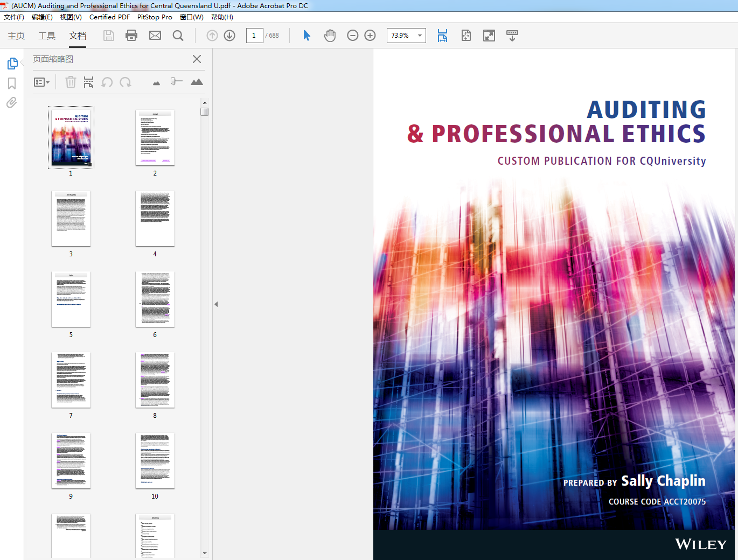Select page 1 cover thumbnail

(x=71, y=137)
